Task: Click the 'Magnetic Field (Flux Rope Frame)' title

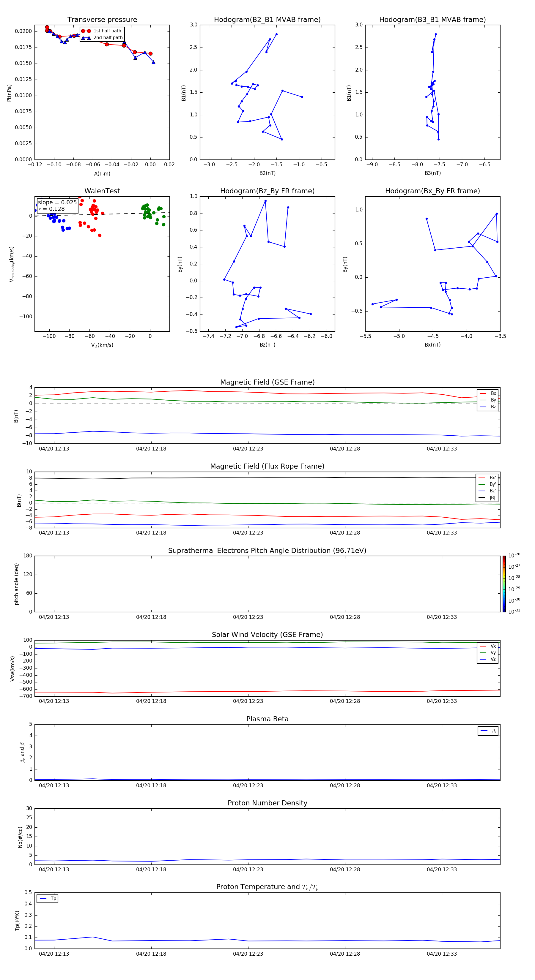Action: 267,467
